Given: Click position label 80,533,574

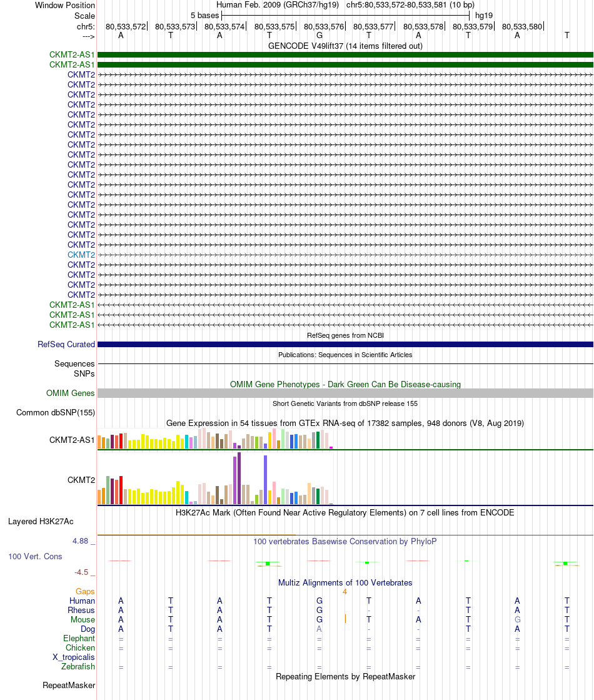Looking at the screenshot, I should tap(224, 26).
